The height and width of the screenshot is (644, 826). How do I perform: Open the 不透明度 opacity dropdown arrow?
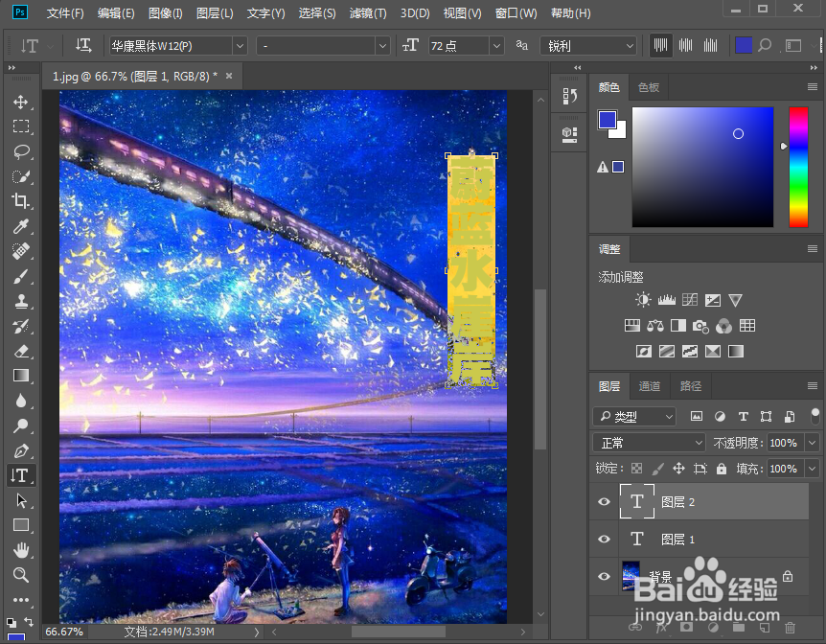point(813,443)
